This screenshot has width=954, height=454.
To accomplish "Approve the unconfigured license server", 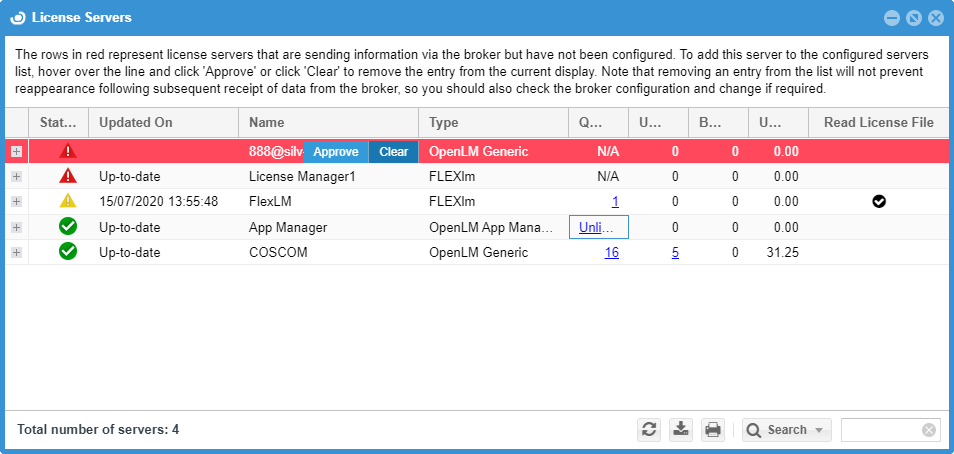I will coord(335,152).
